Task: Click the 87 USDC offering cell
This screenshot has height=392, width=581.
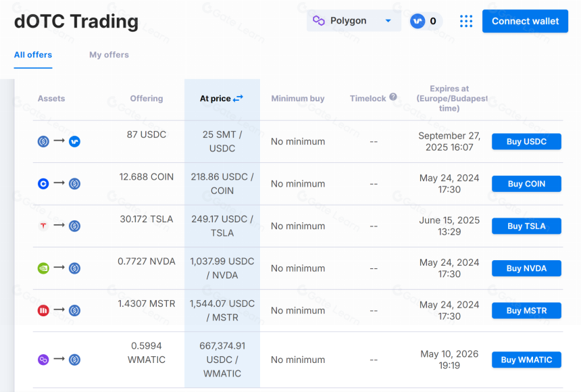Action: 147,134
